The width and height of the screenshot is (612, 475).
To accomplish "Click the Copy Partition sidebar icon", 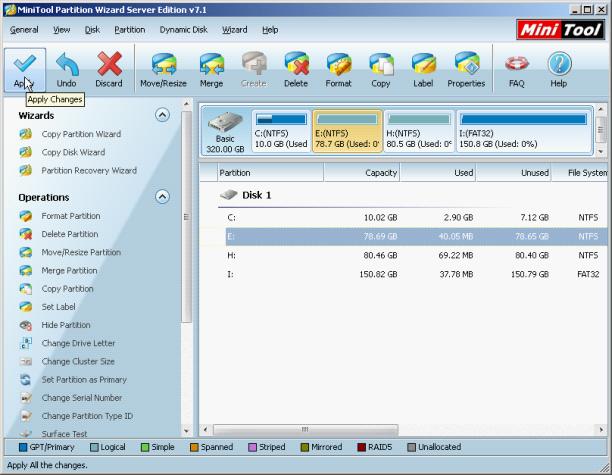I will [x=26, y=289].
